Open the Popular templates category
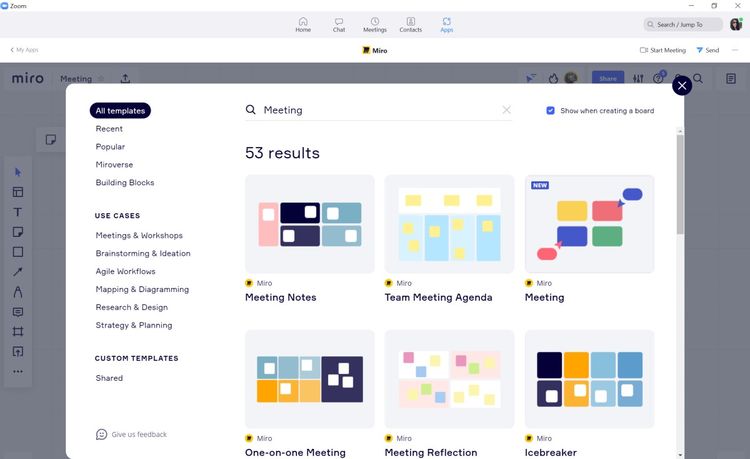The image size is (750, 459). 110,147
